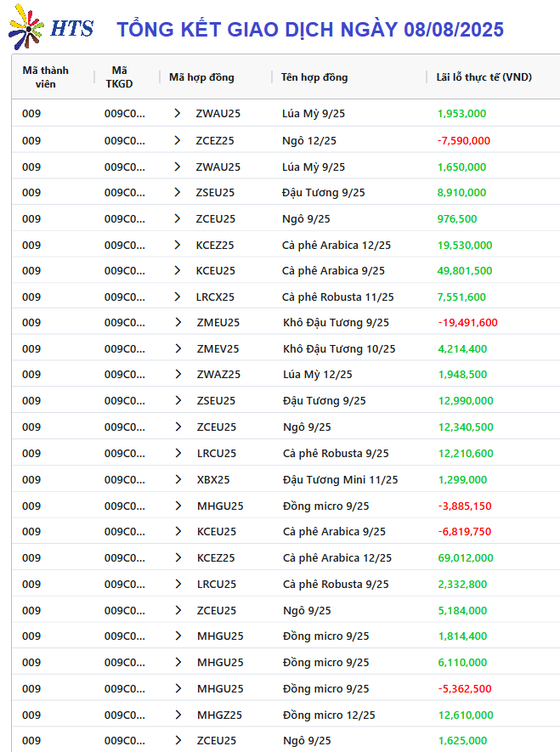
Task: Select the loss value -19,491,600
Action: 468,323
